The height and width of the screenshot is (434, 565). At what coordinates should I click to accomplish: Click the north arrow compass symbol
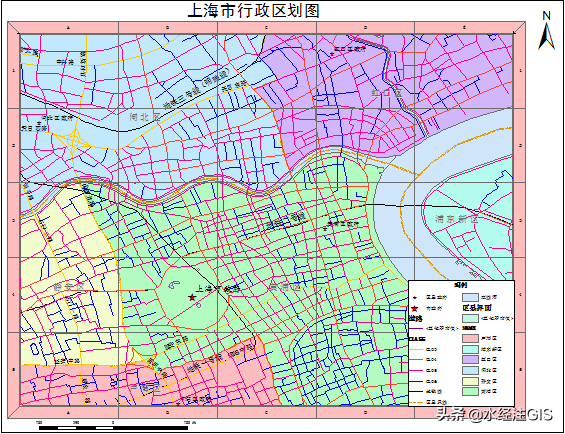pos(547,31)
